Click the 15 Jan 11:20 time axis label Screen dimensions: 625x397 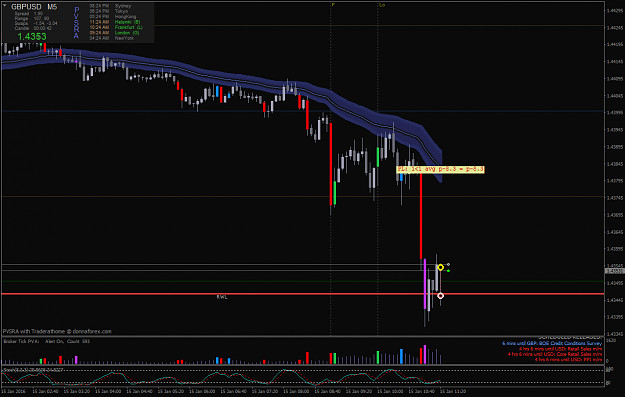click(x=453, y=391)
